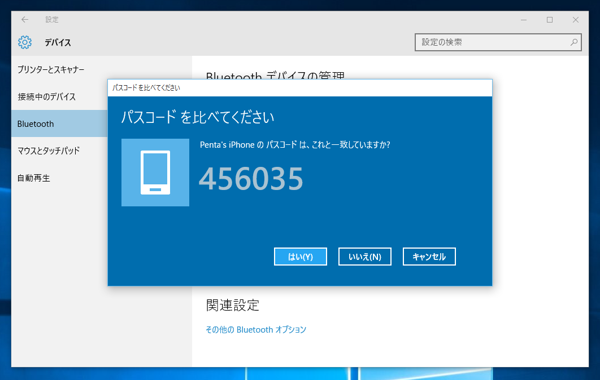
Task: Click the passcode 456035 text
Action: pos(251,179)
